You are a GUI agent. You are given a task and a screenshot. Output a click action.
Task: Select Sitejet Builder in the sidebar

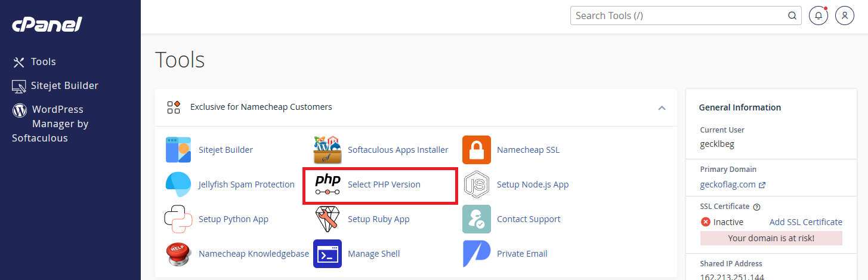[64, 85]
